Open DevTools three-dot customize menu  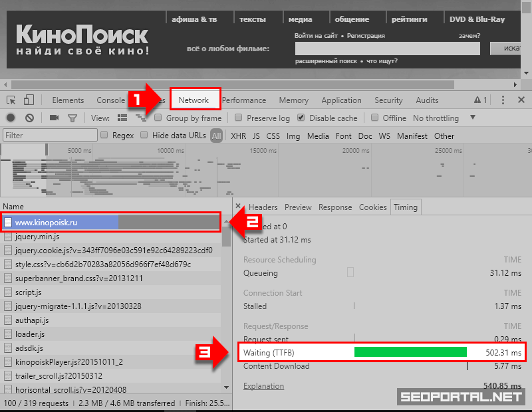point(503,100)
